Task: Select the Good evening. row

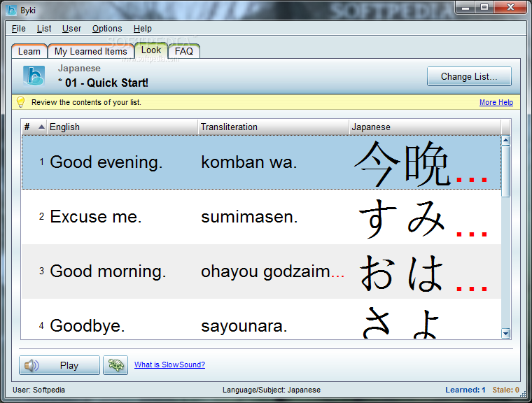Action: pyautogui.click(x=261, y=162)
